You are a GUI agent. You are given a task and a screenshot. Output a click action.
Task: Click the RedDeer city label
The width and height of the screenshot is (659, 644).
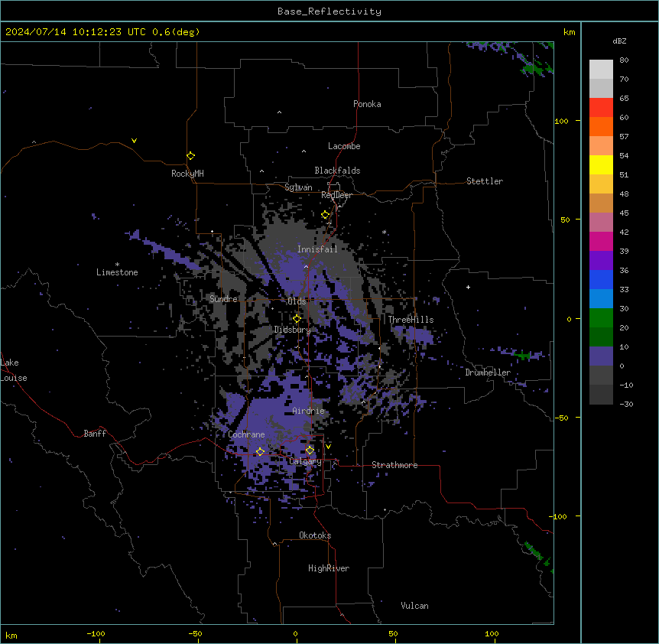(336, 195)
